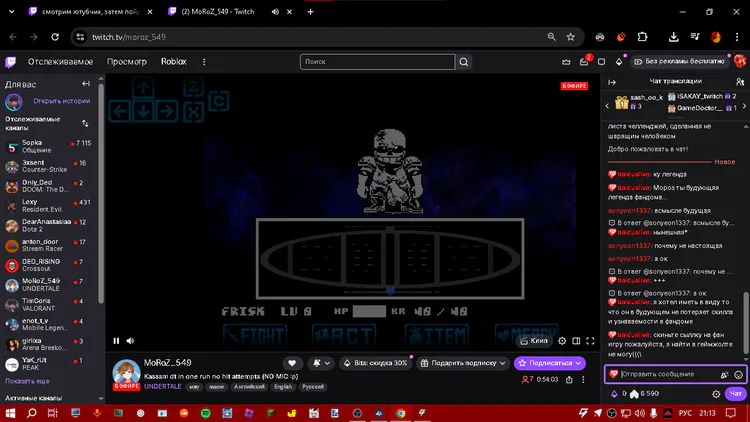Open the Chrome taskbar icon
This screenshot has width=750, height=422.
[x=401, y=413]
